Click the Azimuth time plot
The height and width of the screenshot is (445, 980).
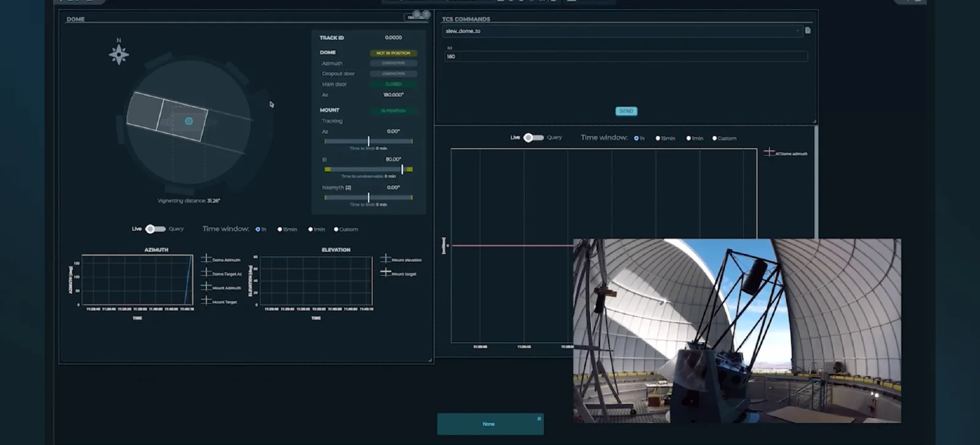[137, 280]
